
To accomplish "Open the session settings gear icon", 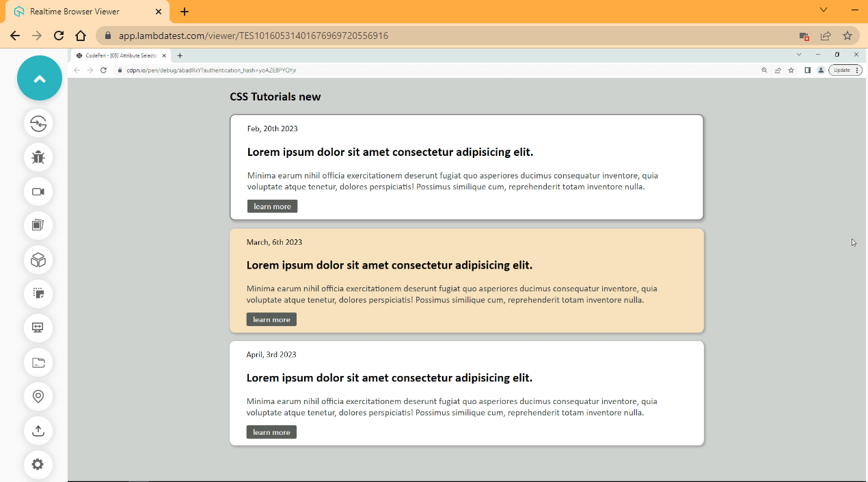I will coord(38,464).
